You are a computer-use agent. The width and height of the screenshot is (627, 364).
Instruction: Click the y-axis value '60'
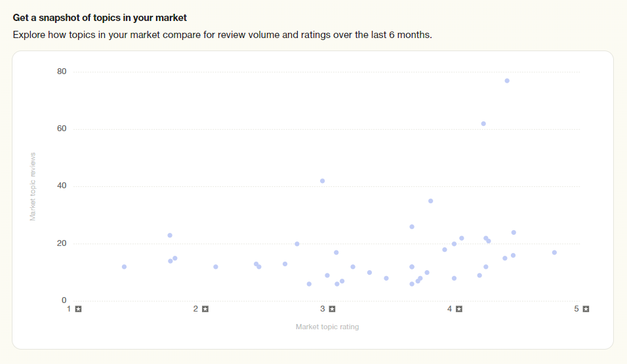click(62, 129)
